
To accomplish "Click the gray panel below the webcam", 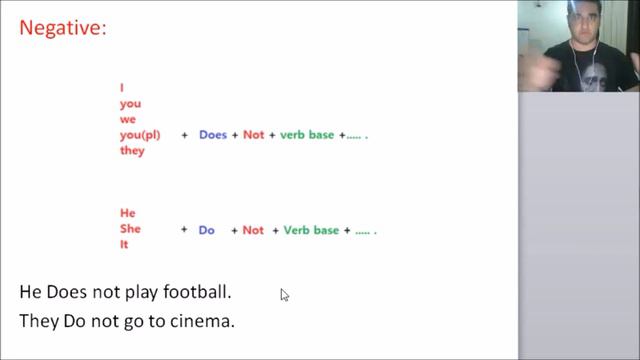I will 579,226.
